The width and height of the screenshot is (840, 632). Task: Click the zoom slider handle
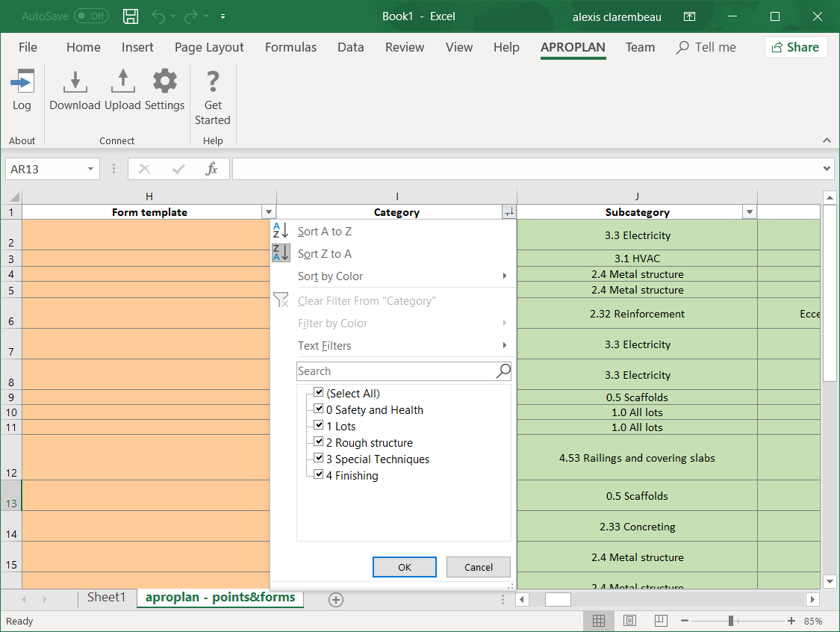pos(731,621)
